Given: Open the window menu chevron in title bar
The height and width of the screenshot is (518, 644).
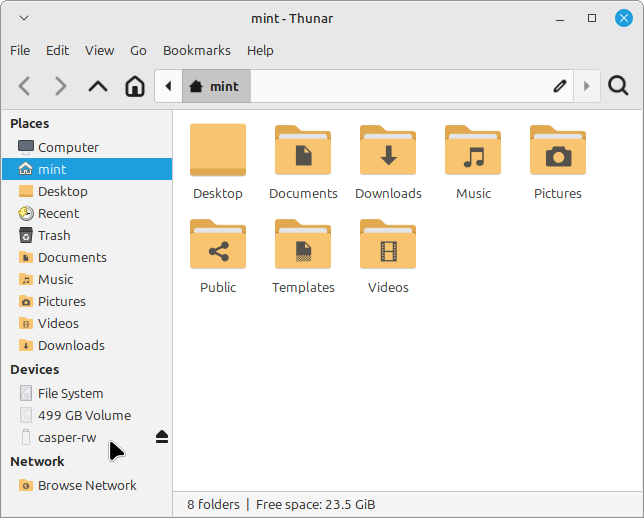Looking at the screenshot, I should point(24,18).
